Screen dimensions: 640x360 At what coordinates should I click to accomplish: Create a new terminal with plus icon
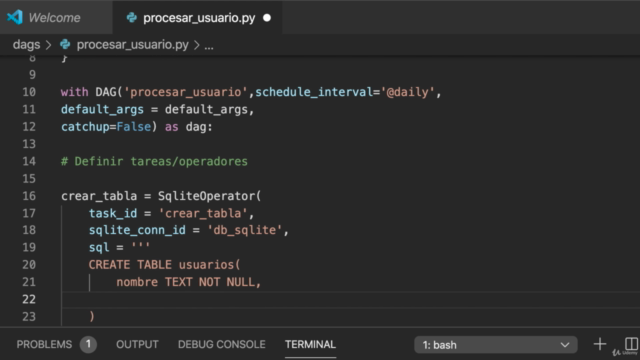(x=600, y=344)
